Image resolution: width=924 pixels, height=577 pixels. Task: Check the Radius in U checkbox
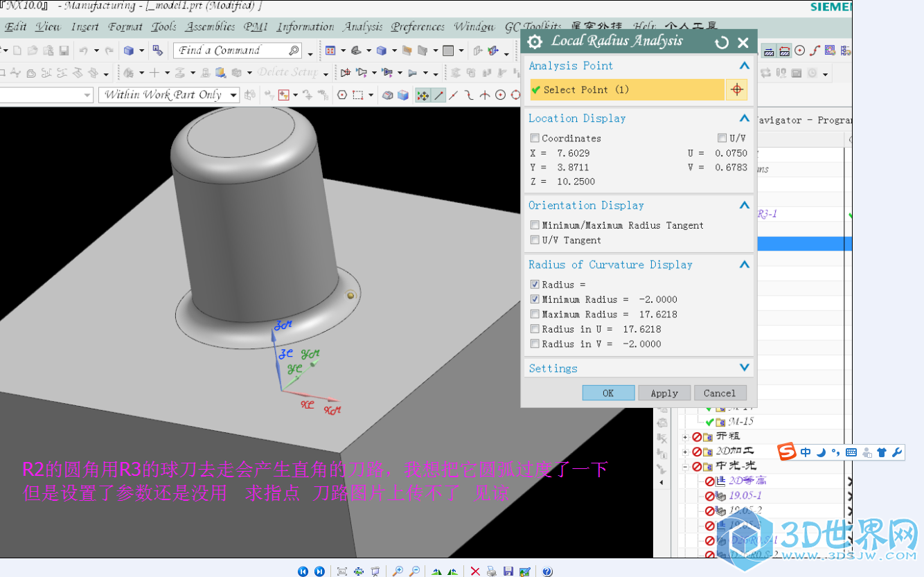(x=534, y=329)
